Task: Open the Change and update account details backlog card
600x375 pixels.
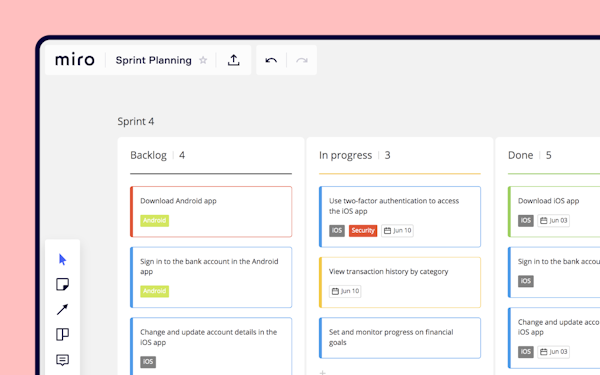Action: coord(211,346)
